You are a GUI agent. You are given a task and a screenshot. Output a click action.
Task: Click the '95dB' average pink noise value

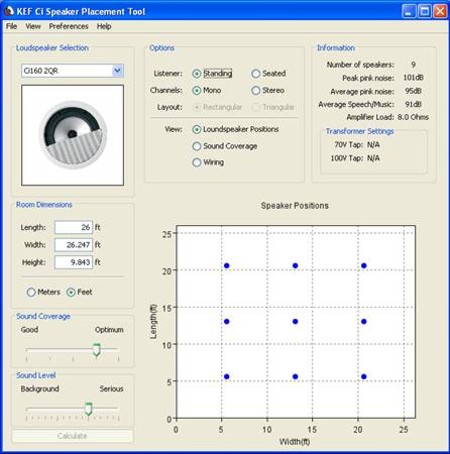[x=413, y=91]
